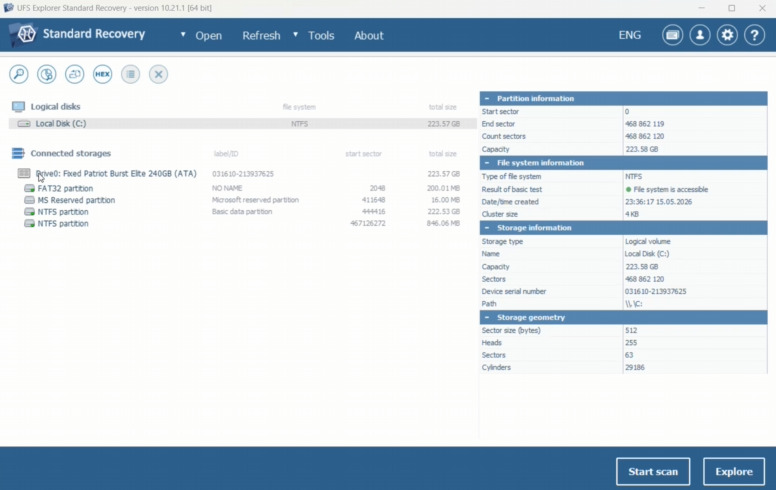Click the File system is accessible status
This screenshot has width=776, height=490.
click(x=667, y=190)
